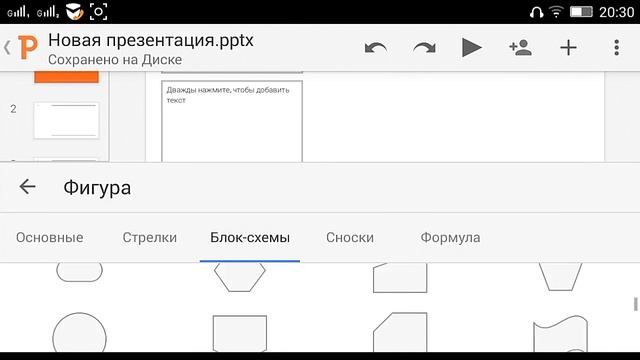Insert the trapezoid manual operation shape

click(x=560, y=277)
